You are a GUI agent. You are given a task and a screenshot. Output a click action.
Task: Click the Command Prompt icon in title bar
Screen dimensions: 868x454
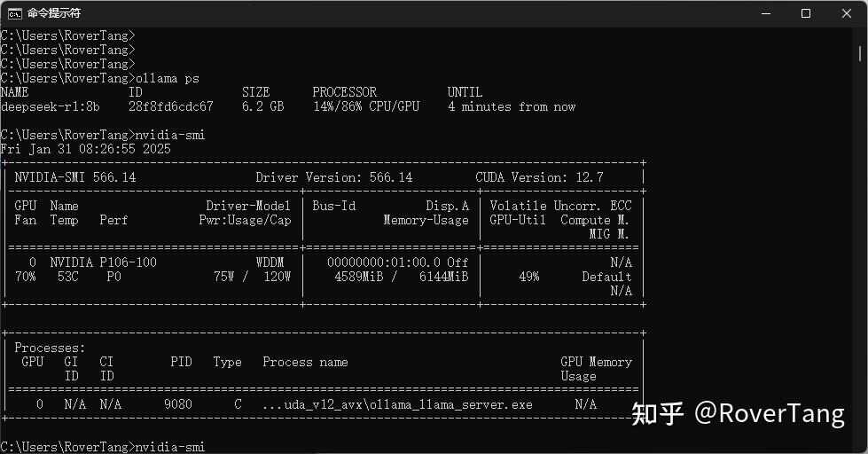coord(15,13)
